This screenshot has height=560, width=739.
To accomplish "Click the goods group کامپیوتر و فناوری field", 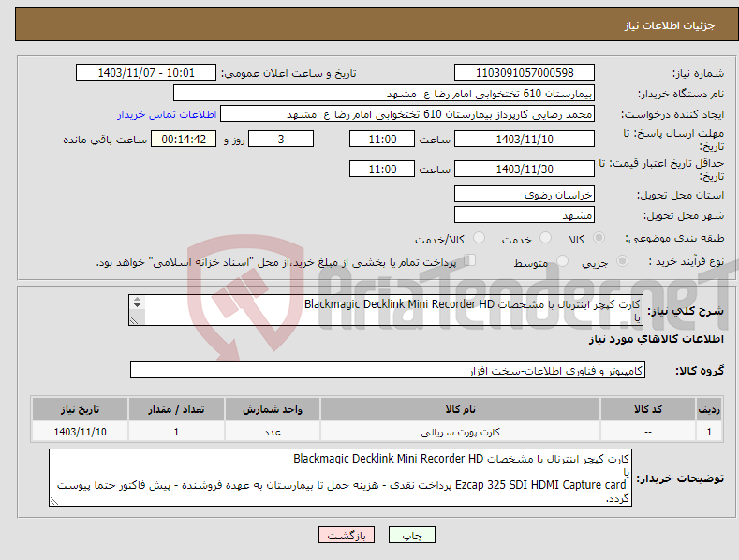I will pos(388,371).
